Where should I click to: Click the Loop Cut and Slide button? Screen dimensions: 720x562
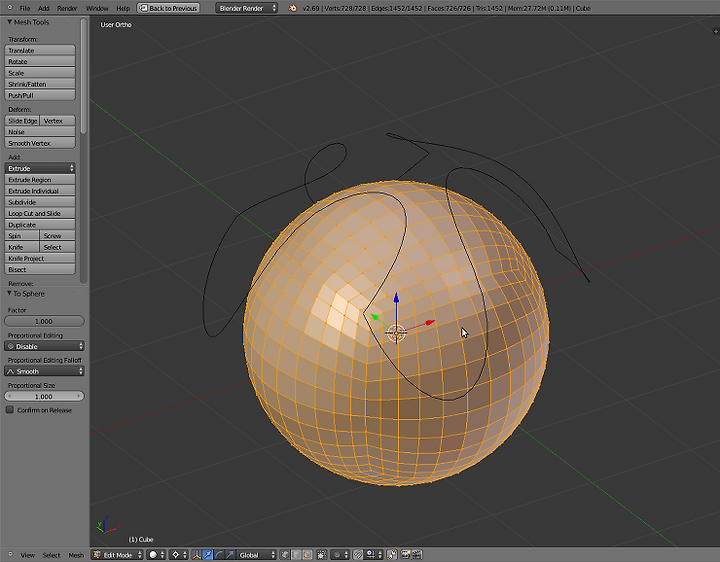point(40,214)
